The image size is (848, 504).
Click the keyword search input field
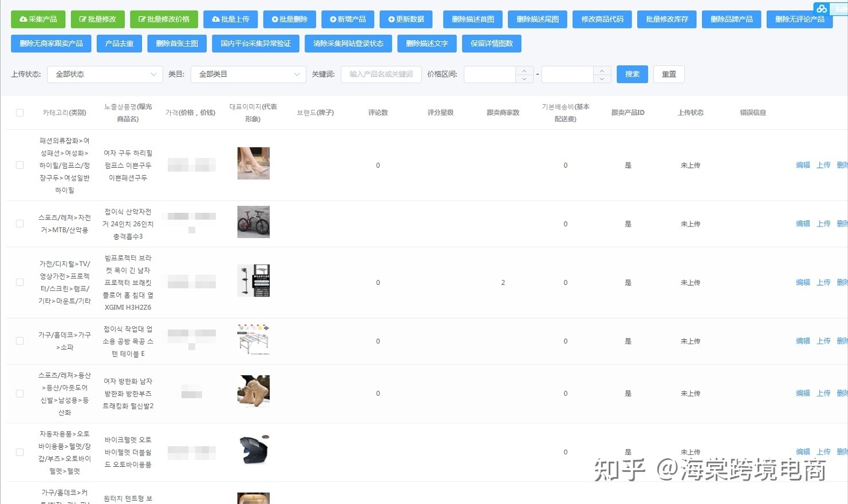[381, 74]
